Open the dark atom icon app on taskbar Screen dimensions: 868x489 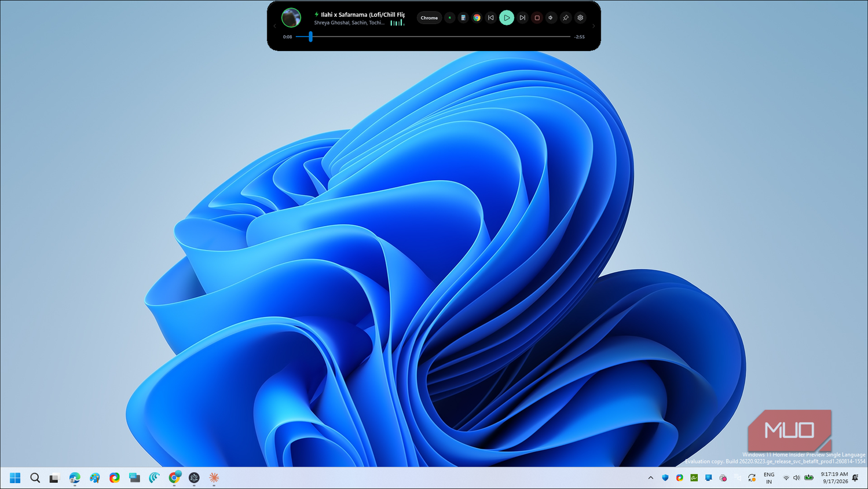[194, 477]
